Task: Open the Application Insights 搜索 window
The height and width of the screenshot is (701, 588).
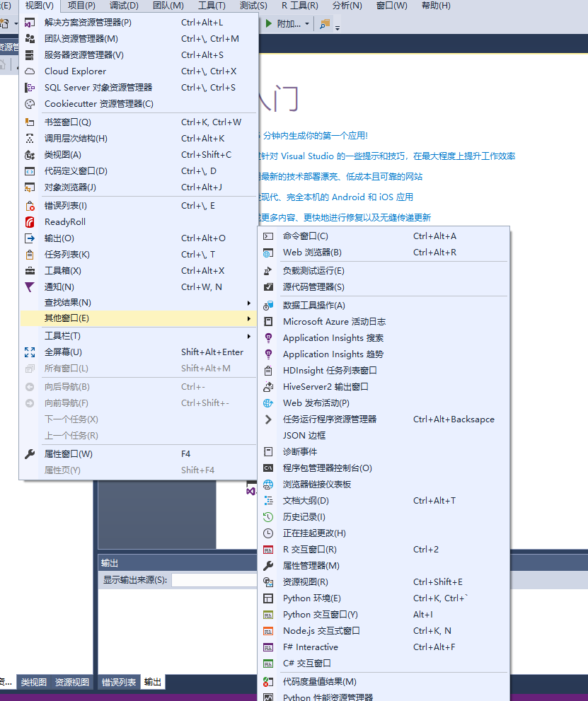Action: [329, 337]
